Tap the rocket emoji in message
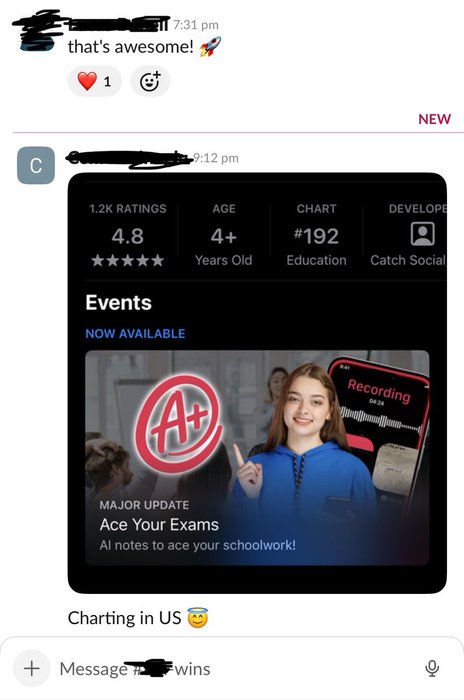 coord(210,46)
